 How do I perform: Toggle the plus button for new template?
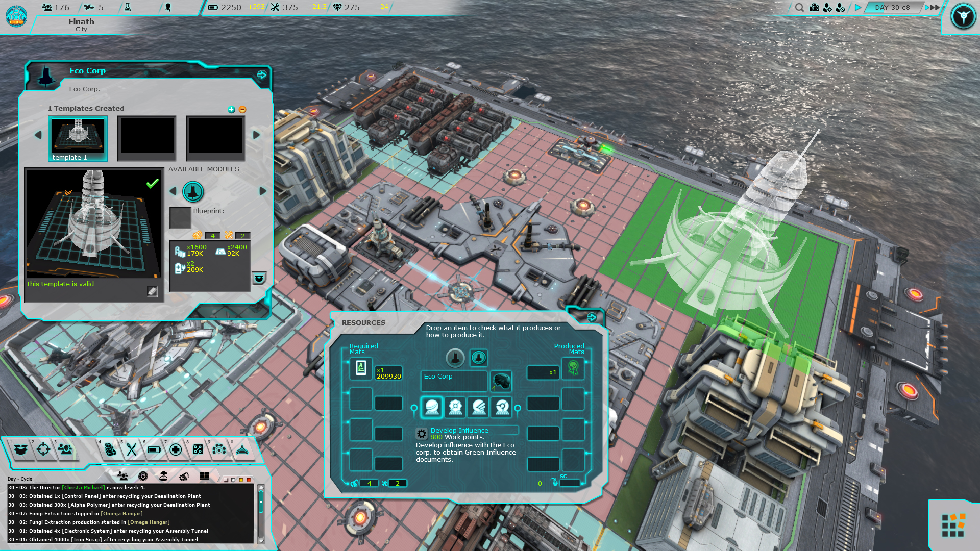pyautogui.click(x=232, y=109)
